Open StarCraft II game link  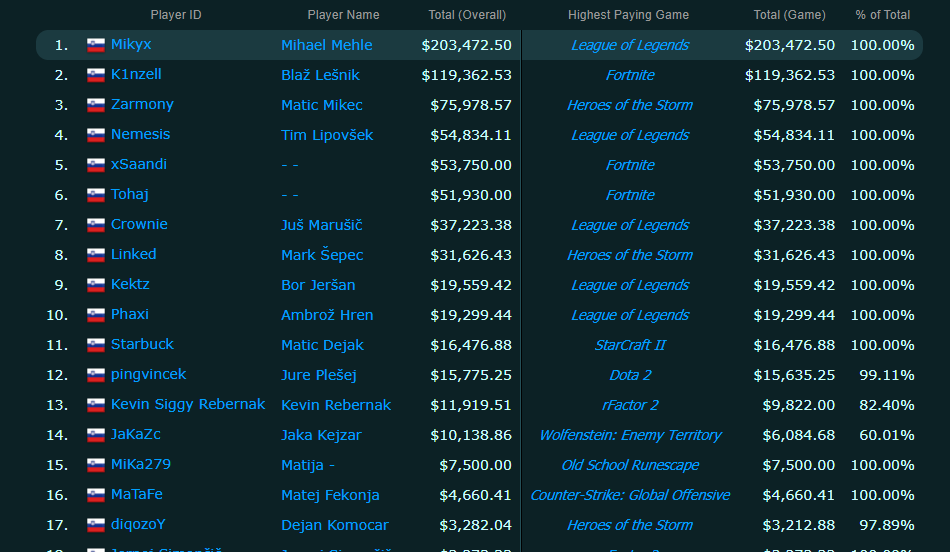point(629,345)
